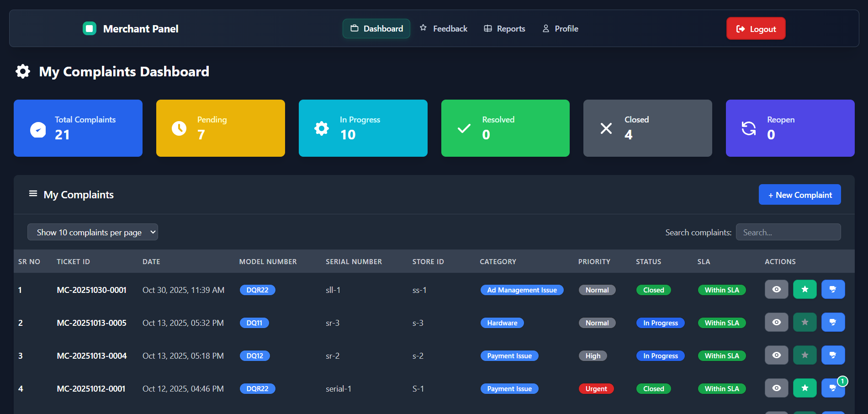Click the refresh icon on the Reopen card

pos(748,128)
